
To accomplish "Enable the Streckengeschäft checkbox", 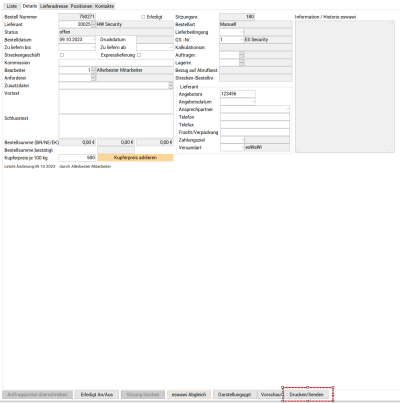I will coord(62,55).
